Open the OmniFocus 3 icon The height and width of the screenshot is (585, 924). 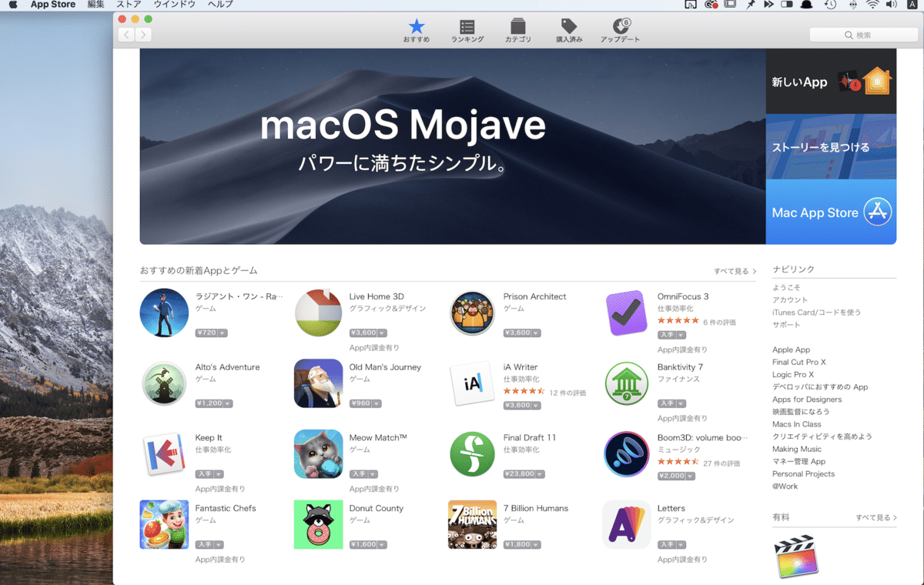click(627, 313)
